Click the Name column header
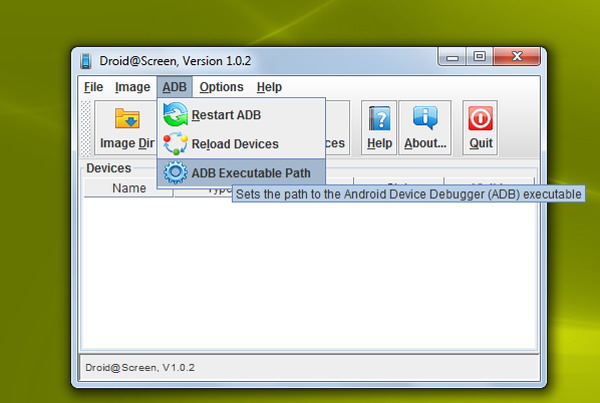The image size is (600, 403). click(129, 188)
